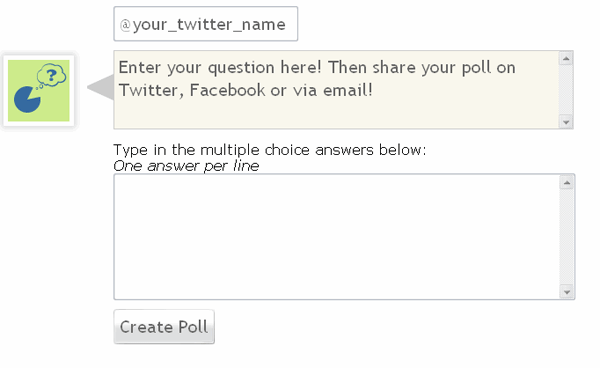Click the question box scrollbar track
Image resolution: width=600 pixels, height=368 pixels.
pyautogui.click(x=566, y=90)
